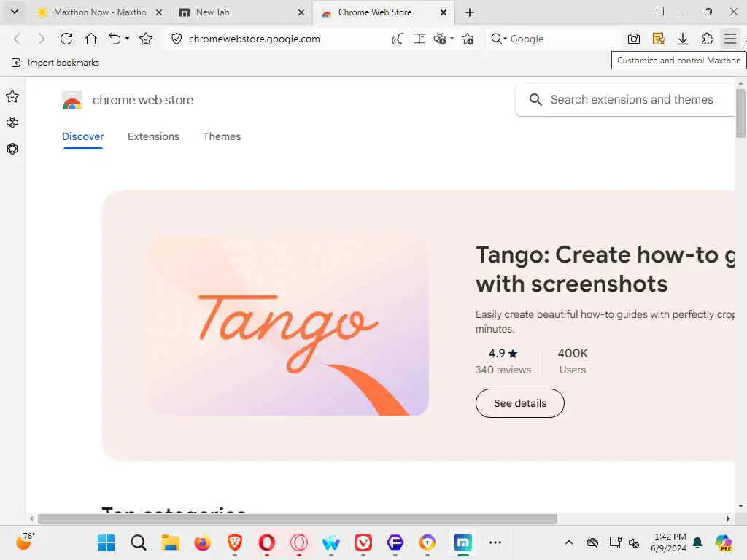The image size is (747, 560).
Task: Click the 340 reviews text
Action: [x=503, y=370]
